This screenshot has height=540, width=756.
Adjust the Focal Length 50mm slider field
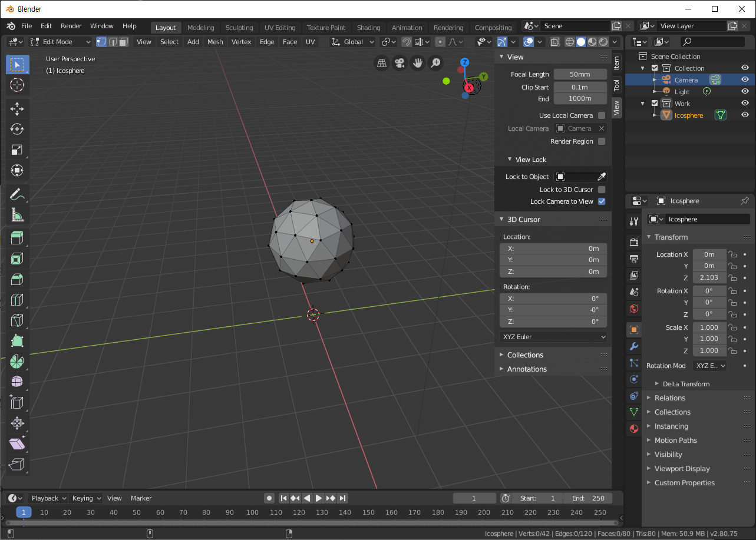tap(580, 74)
